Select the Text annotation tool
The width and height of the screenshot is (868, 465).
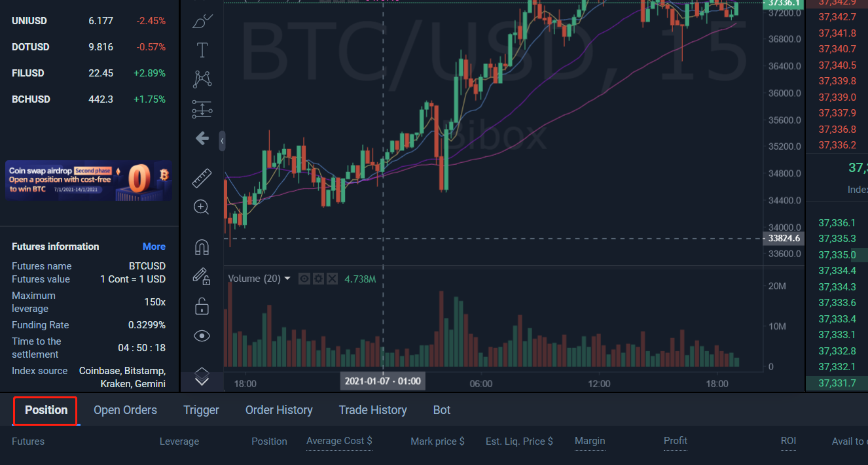[x=202, y=50]
